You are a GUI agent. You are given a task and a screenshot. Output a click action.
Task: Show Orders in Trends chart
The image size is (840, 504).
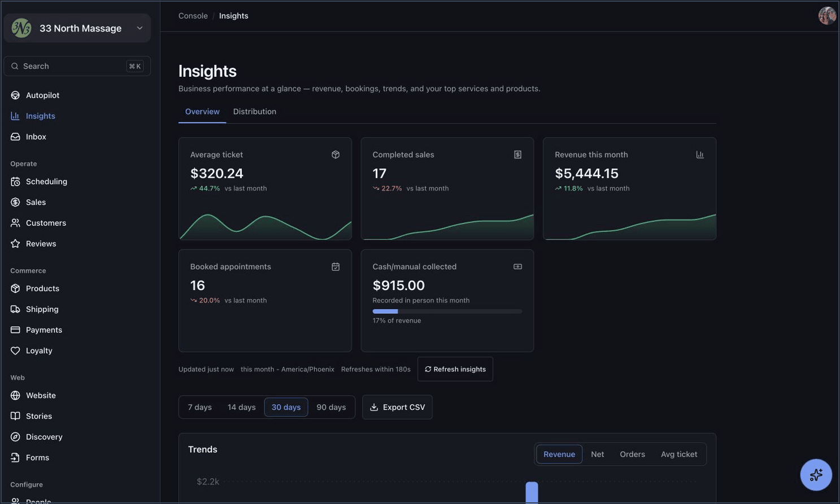632,454
